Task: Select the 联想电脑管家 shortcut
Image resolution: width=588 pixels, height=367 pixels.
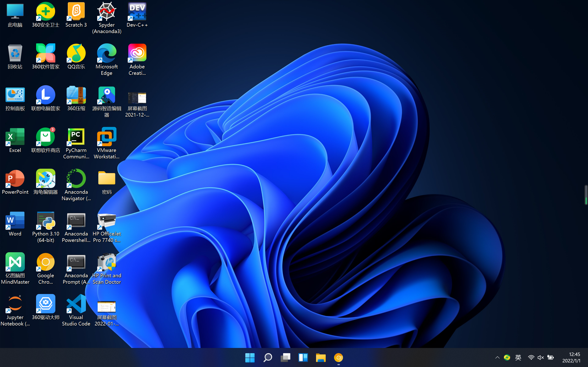Action: (46, 99)
